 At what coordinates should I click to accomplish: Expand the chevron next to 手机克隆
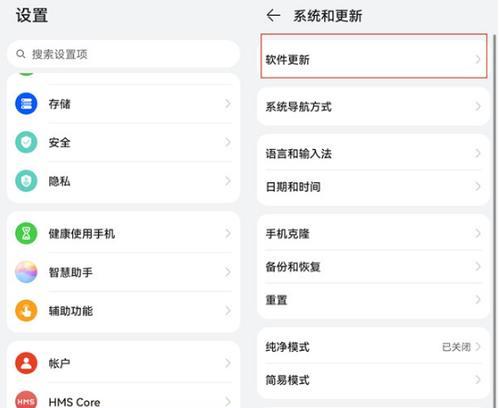tap(478, 233)
